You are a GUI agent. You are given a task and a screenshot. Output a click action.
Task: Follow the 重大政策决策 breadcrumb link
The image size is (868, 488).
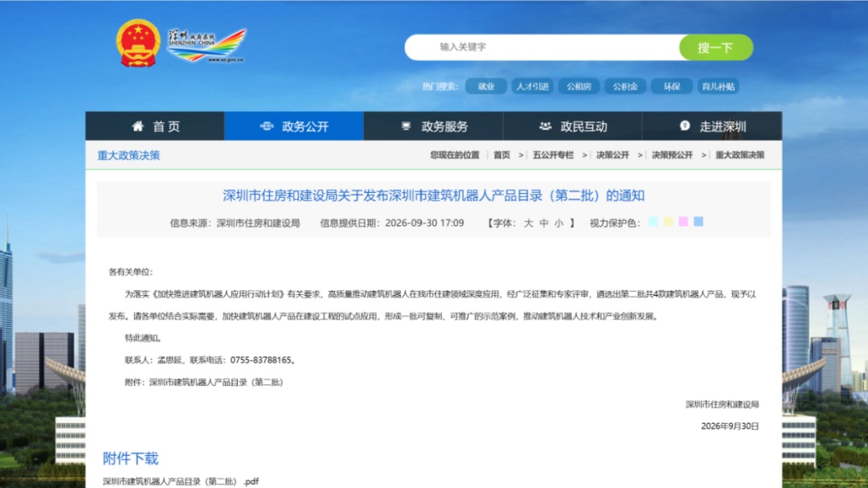click(739, 155)
